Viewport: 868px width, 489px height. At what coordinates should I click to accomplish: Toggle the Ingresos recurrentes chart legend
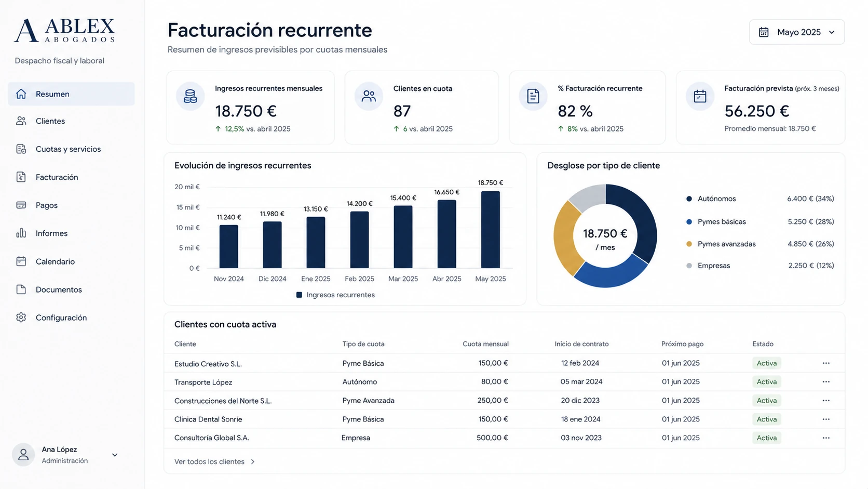335,295
